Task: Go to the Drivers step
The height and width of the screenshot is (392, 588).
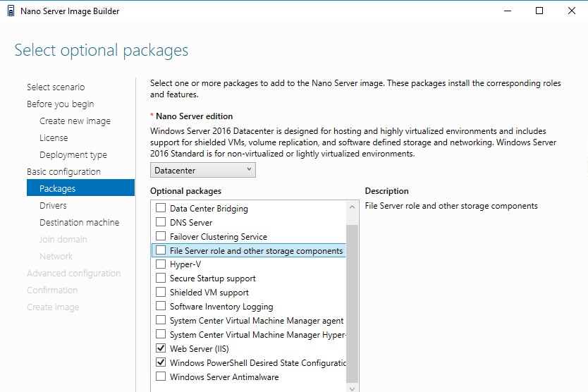Action: [x=53, y=206]
